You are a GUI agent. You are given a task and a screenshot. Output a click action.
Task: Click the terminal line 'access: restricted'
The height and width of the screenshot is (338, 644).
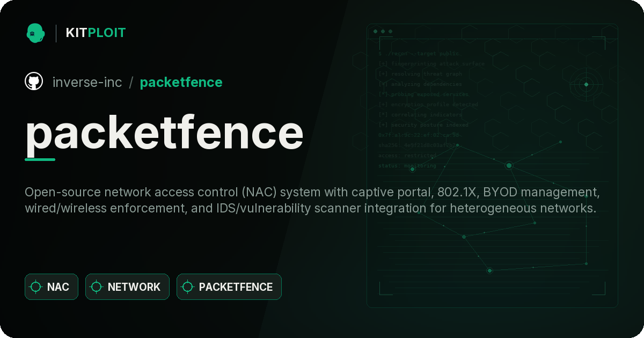[407, 156]
